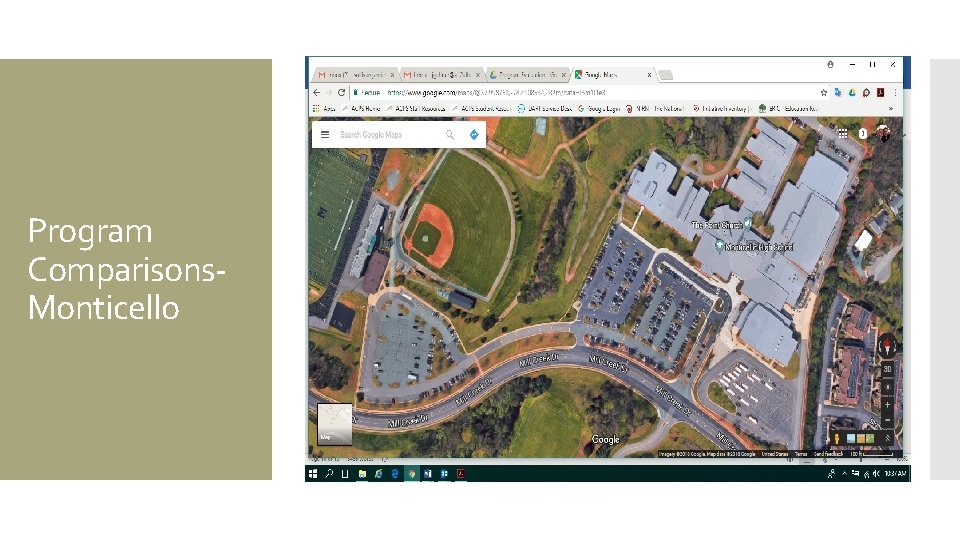Toggle the 3D view button

pos(888,369)
